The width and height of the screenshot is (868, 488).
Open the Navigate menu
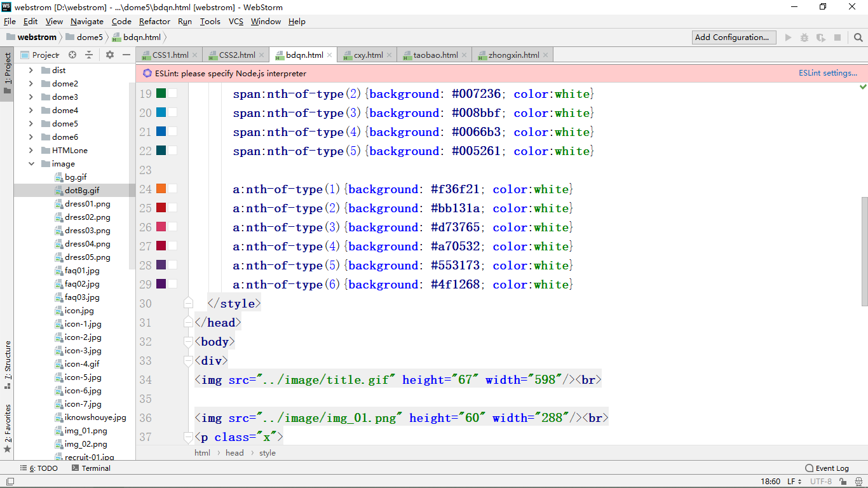point(86,21)
